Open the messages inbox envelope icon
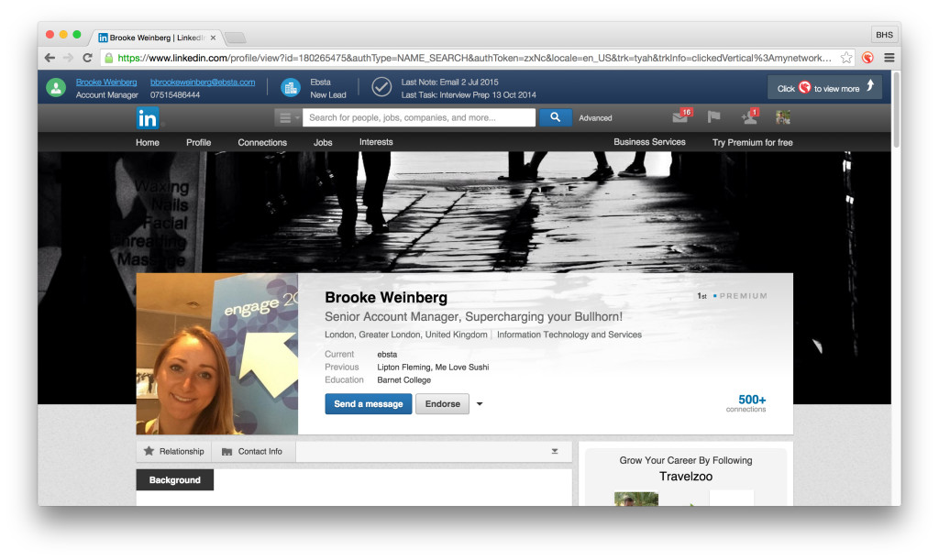 pyautogui.click(x=679, y=117)
